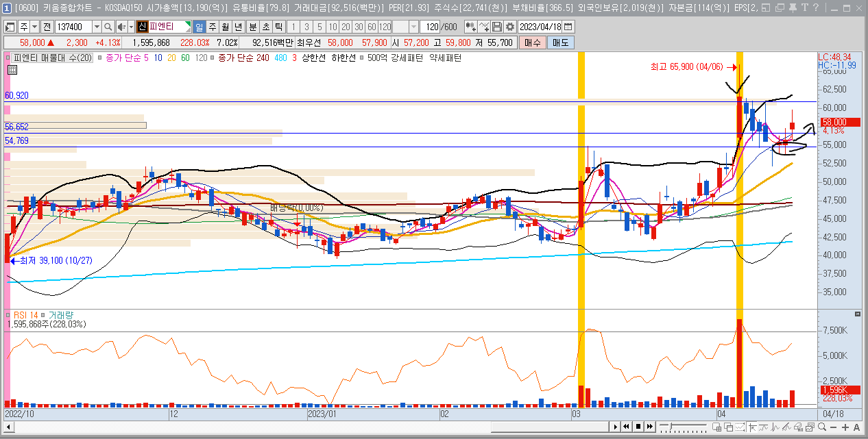Expand the stock code 137400 dropdown
This screenshot has width=868, height=439.
point(97,27)
